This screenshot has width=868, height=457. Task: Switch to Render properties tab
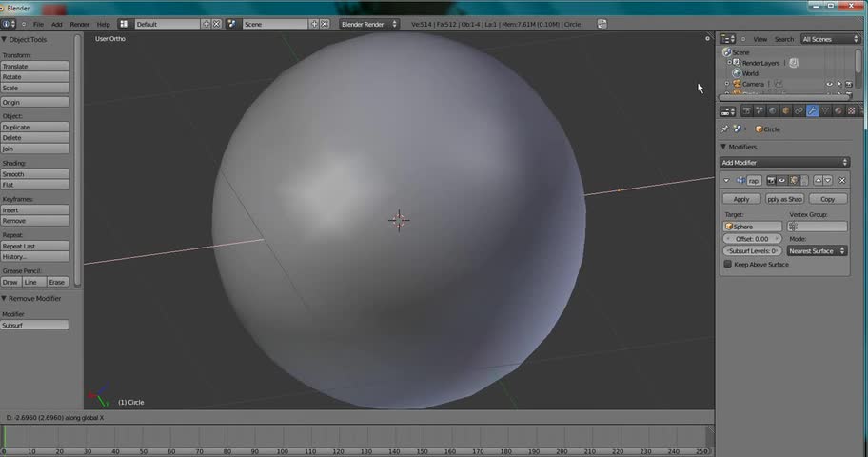pyautogui.click(x=746, y=110)
